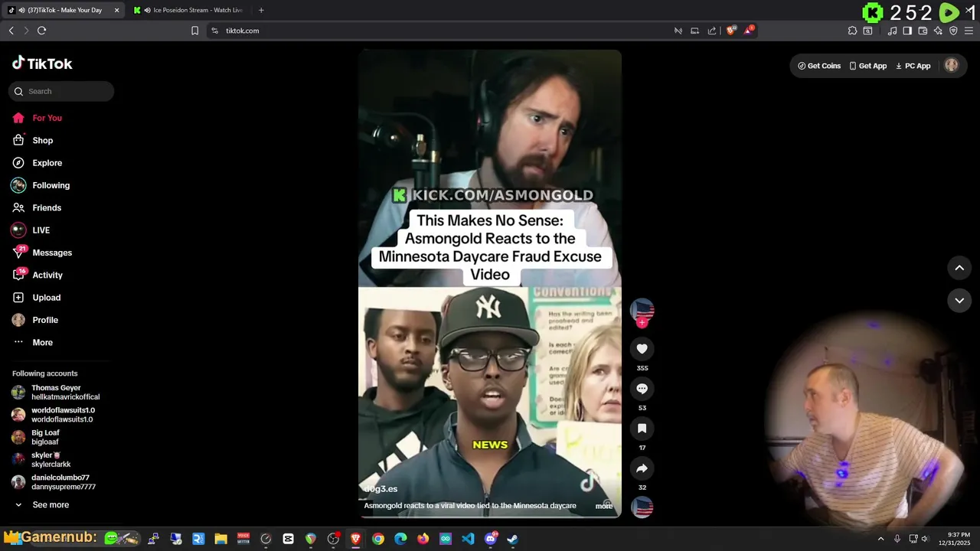Switch to Ice Poseidon Stream tab
This screenshot has width=980, height=551.
[189, 10]
